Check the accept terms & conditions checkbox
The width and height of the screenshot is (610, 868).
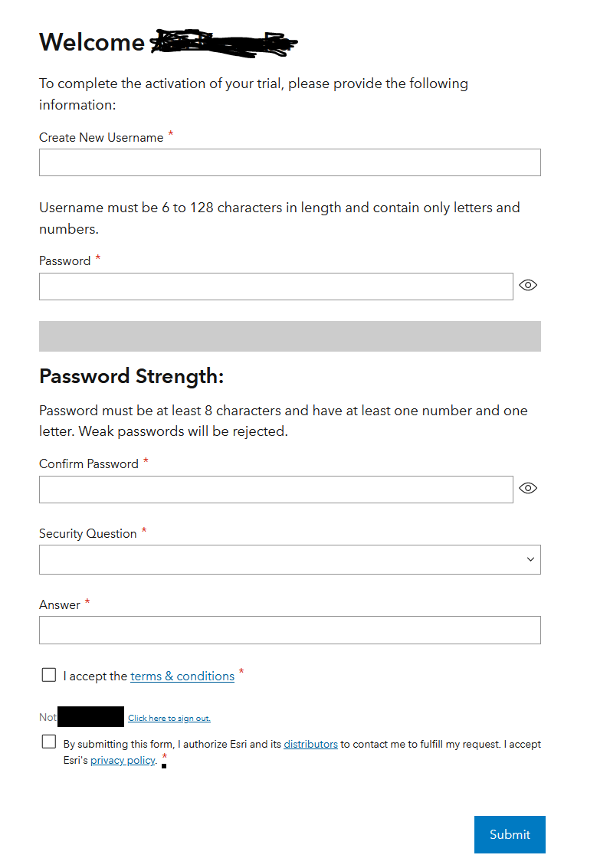[x=49, y=675]
